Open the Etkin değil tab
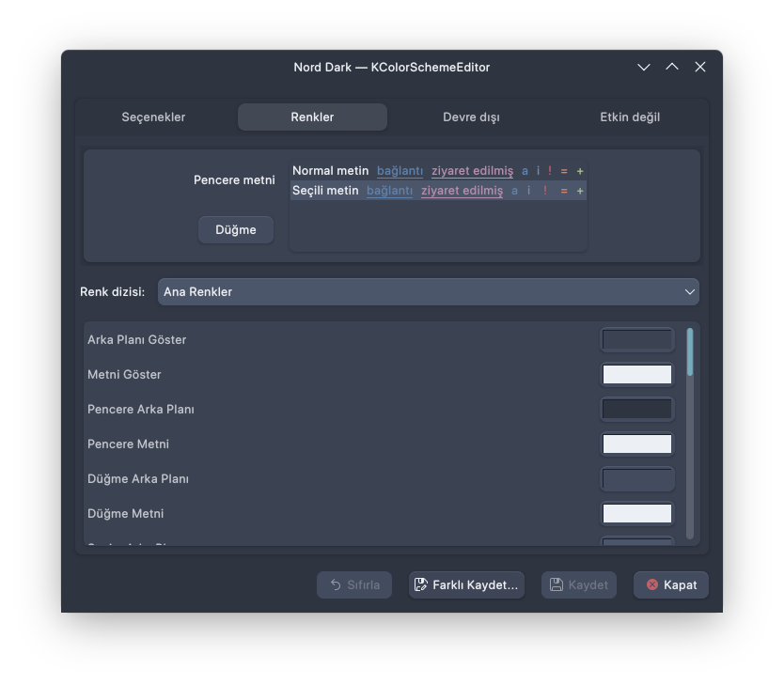This screenshot has height=685, width=784. click(630, 117)
